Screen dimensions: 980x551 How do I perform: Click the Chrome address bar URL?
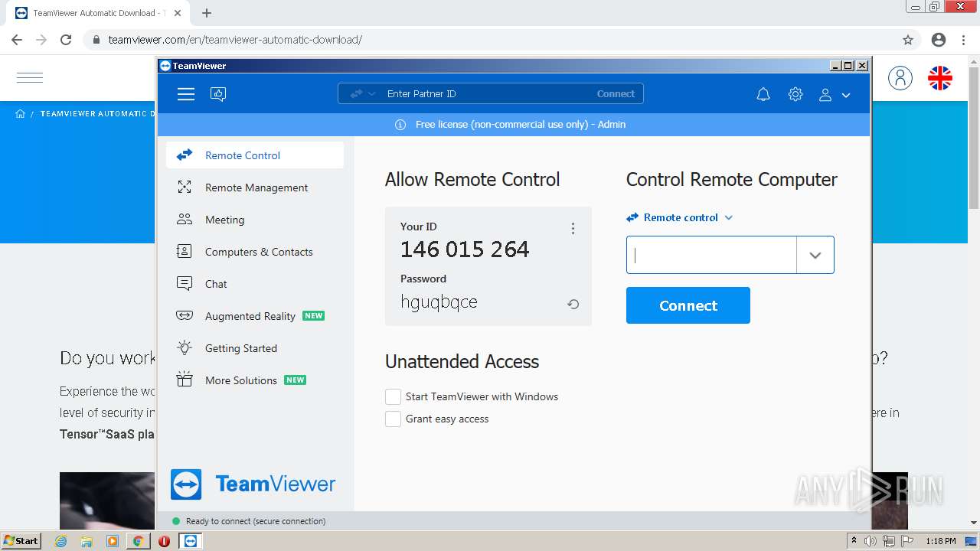tap(235, 40)
